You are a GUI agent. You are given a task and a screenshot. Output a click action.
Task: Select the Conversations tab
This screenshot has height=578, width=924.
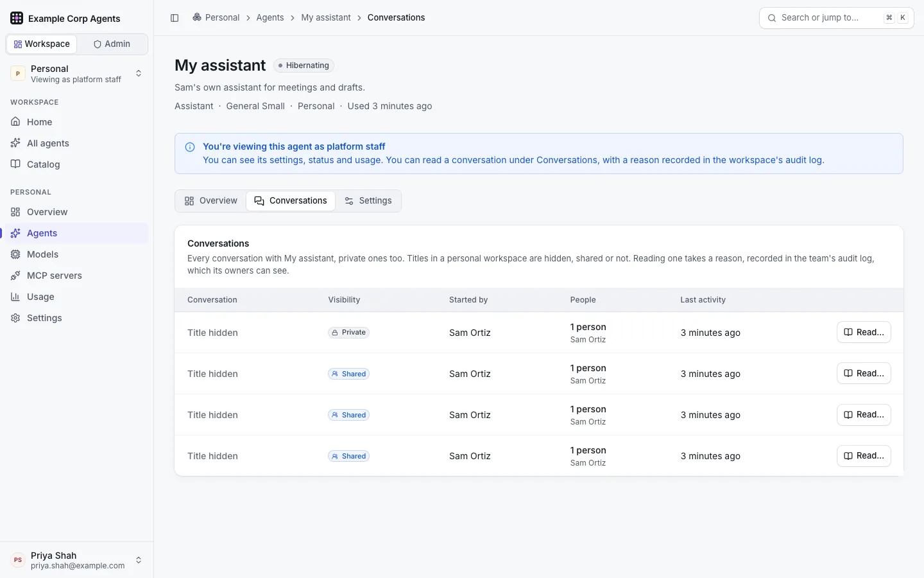tap(291, 201)
